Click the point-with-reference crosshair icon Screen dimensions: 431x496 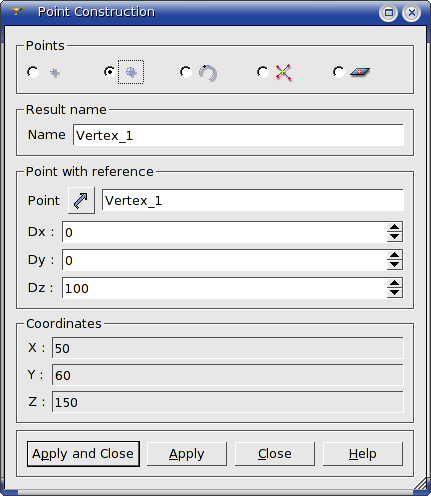131,72
